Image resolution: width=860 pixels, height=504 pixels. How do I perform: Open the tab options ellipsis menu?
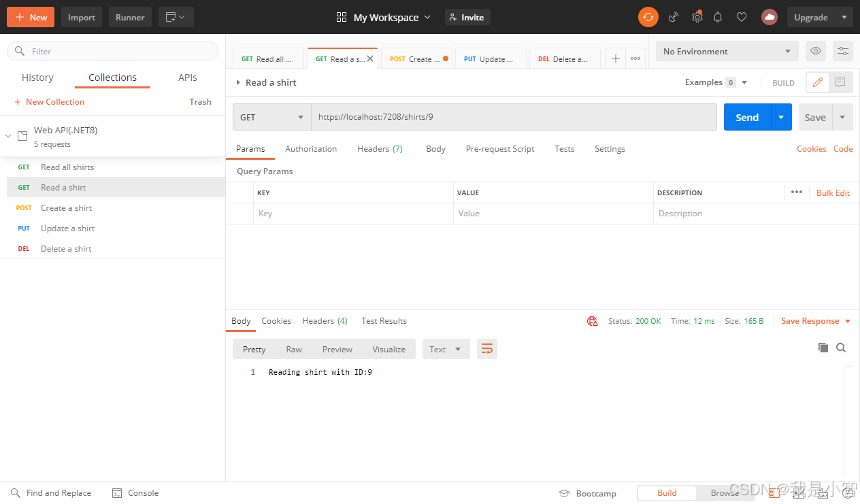coord(635,58)
